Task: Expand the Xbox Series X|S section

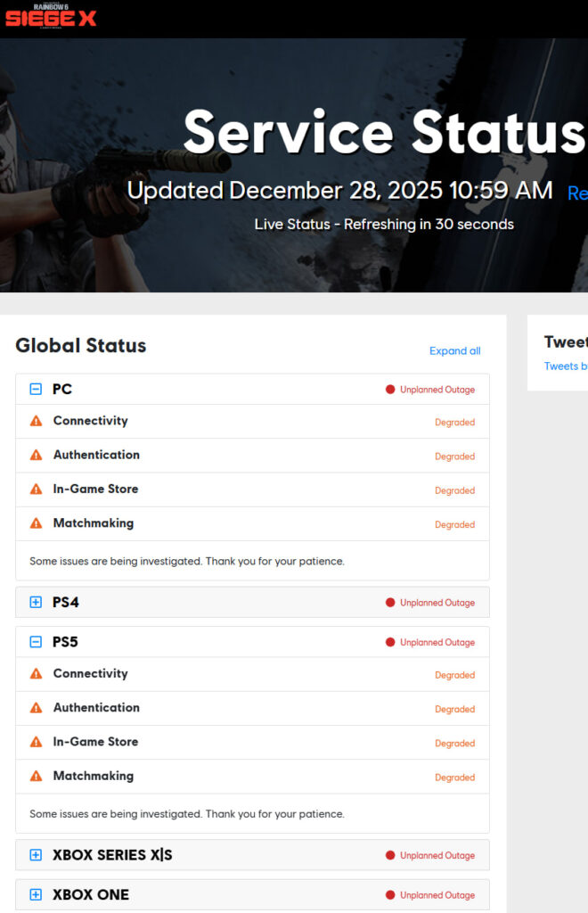Action: [x=36, y=855]
